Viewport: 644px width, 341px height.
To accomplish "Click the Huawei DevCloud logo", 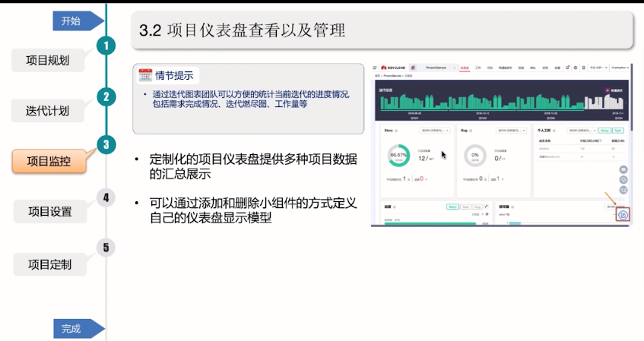I will (x=393, y=68).
